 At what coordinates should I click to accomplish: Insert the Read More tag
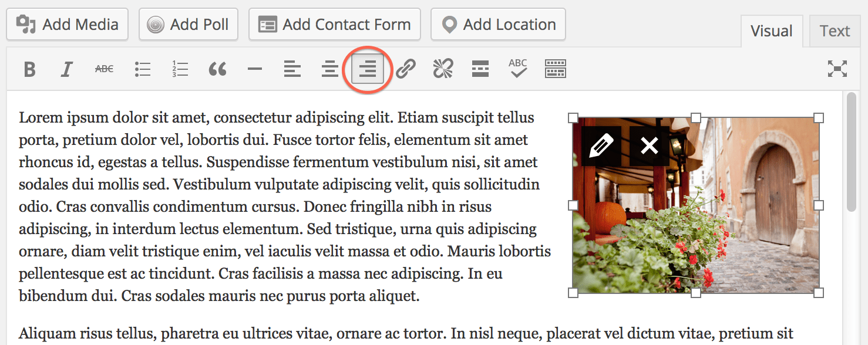[480, 69]
